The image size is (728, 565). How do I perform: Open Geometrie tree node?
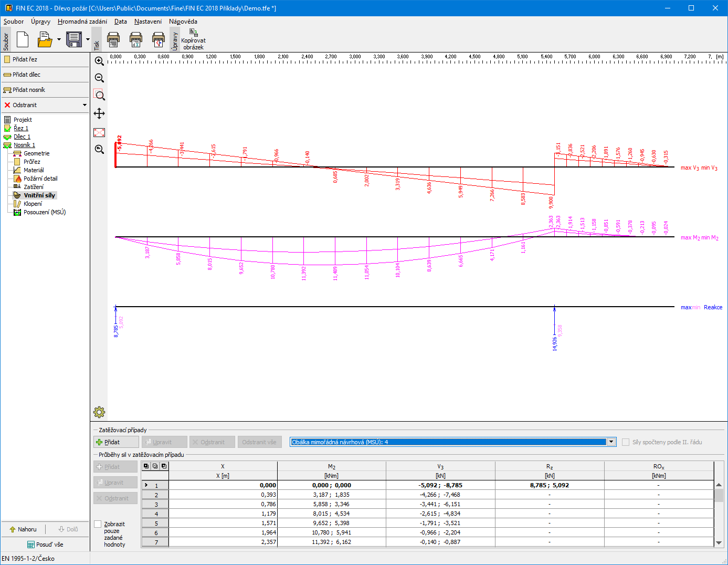36,153
